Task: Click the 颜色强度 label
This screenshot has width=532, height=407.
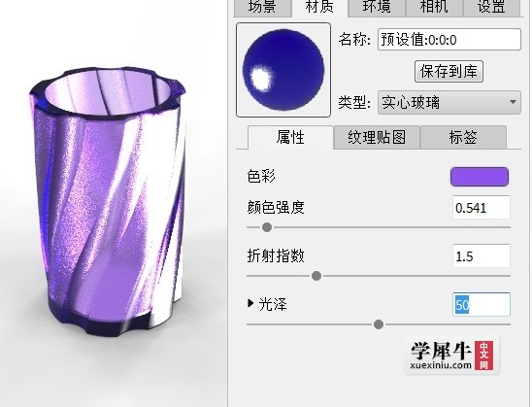Action: (276, 208)
